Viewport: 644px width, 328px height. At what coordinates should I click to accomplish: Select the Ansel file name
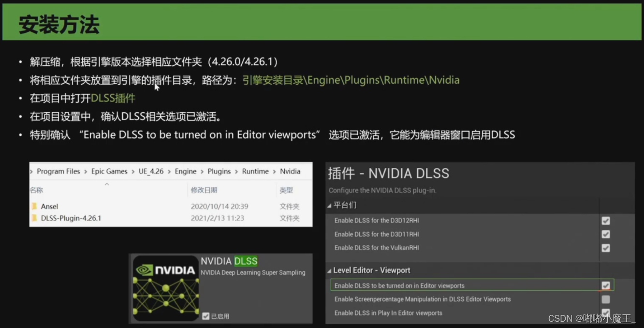(x=49, y=207)
